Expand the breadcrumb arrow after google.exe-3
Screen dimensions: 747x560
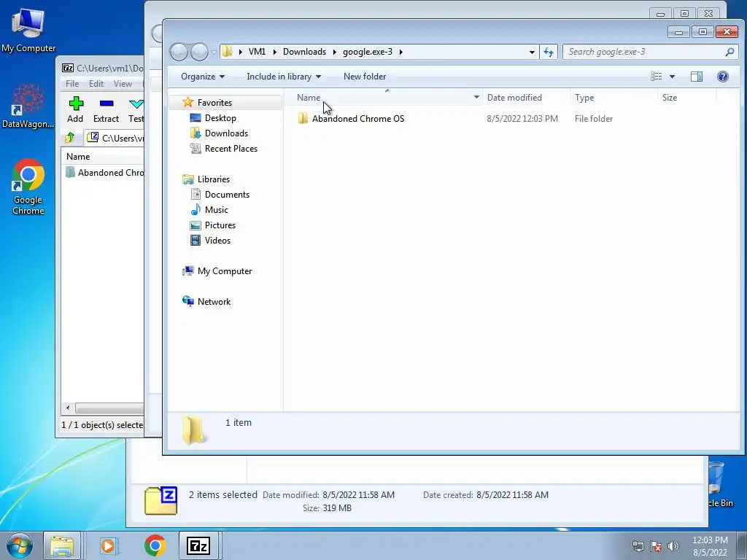tap(400, 52)
